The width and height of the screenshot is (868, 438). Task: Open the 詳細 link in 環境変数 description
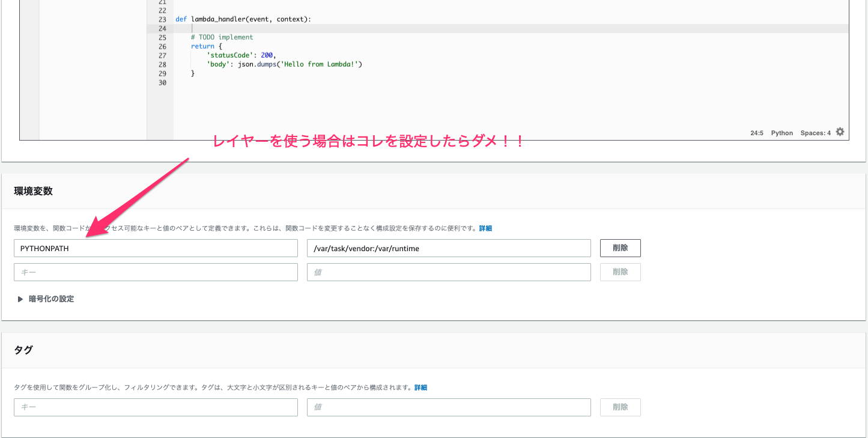(485, 228)
